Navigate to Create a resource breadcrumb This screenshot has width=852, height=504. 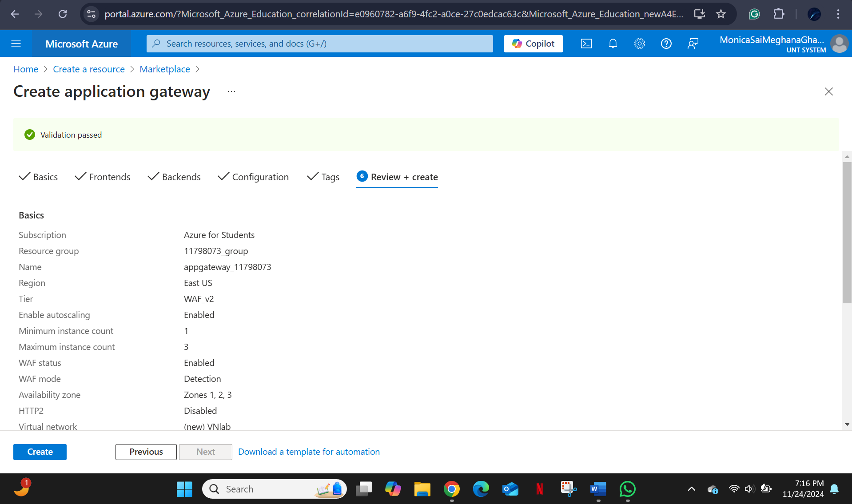point(89,69)
